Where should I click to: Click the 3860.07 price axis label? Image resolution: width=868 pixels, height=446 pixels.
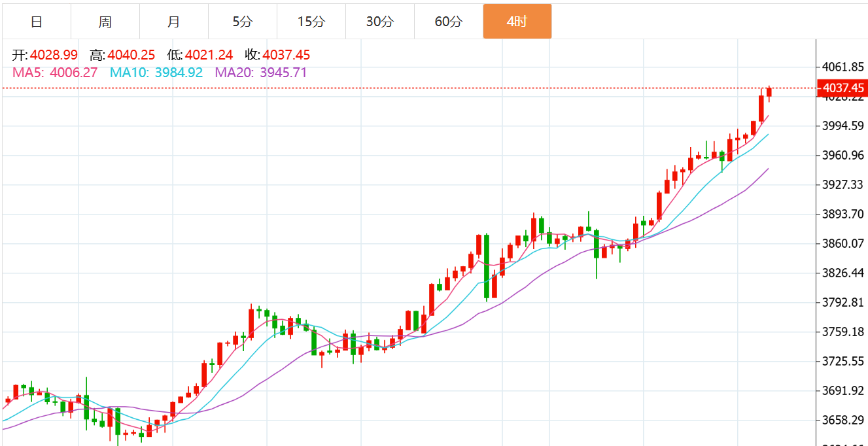843,243
